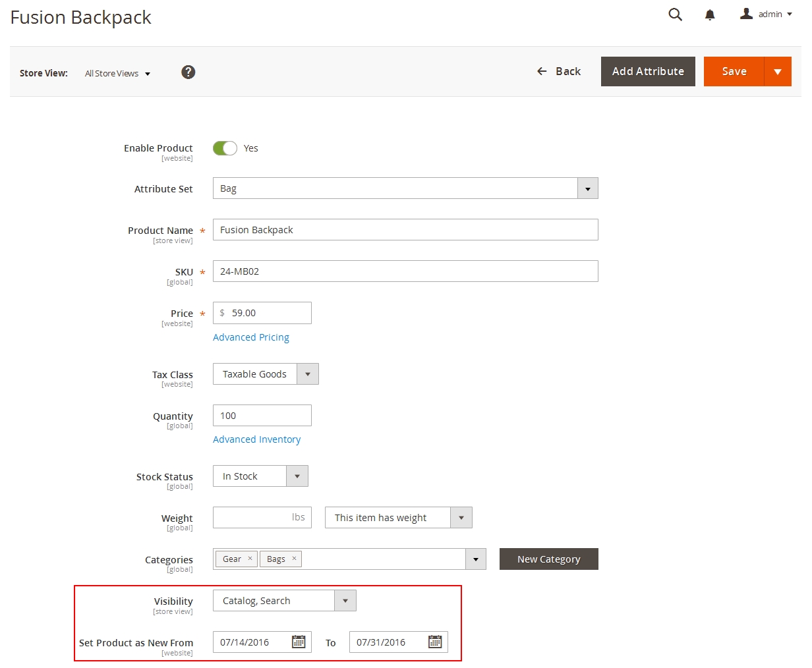The image size is (812, 668).
Task: Open the Attribute Set dropdown
Action: (587, 188)
